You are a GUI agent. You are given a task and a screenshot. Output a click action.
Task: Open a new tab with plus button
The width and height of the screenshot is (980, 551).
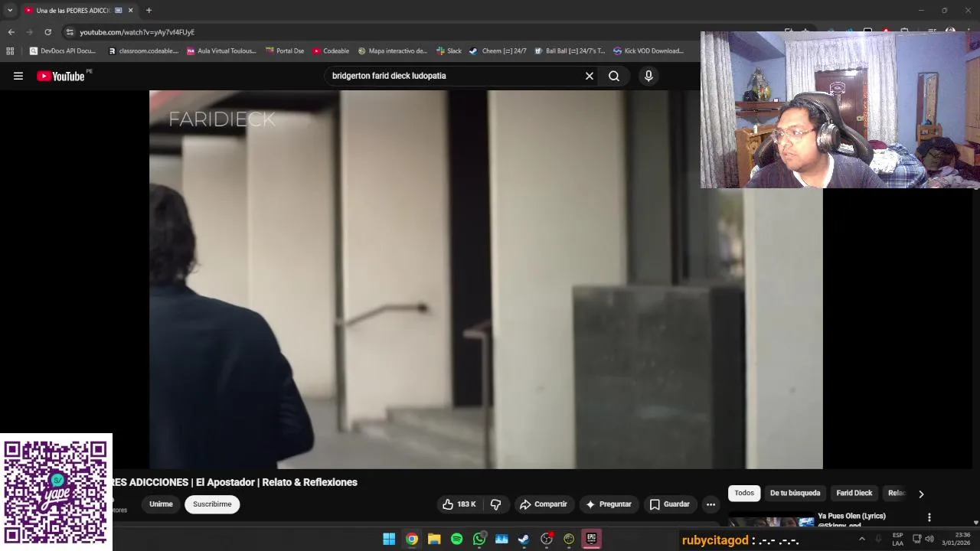[149, 10]
